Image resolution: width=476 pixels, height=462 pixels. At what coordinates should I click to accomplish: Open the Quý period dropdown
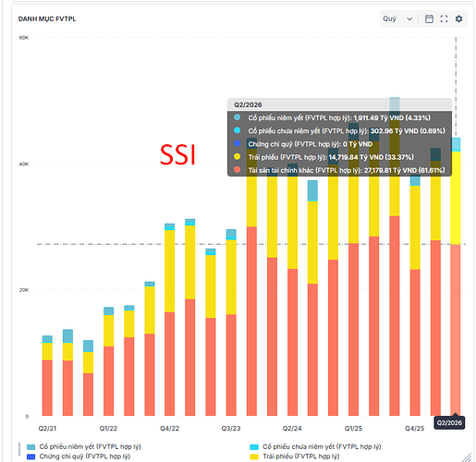(x=397, y=19)
